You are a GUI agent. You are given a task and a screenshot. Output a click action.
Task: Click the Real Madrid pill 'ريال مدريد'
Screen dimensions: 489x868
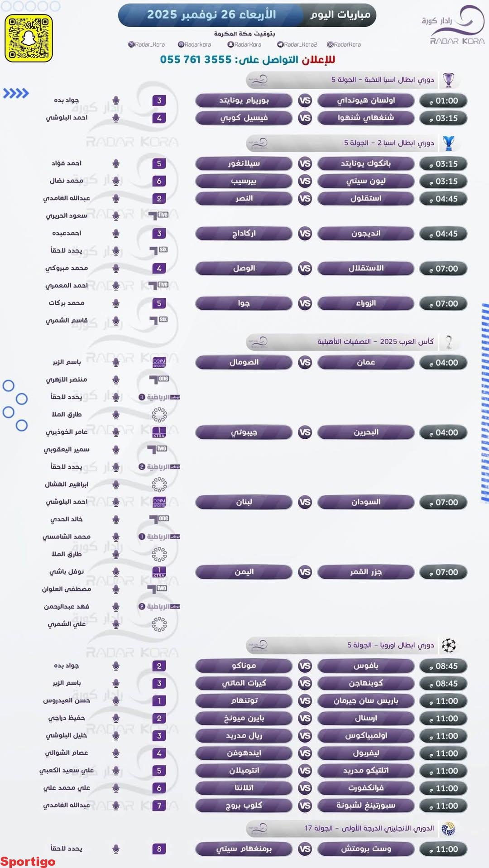pos(244,736)
